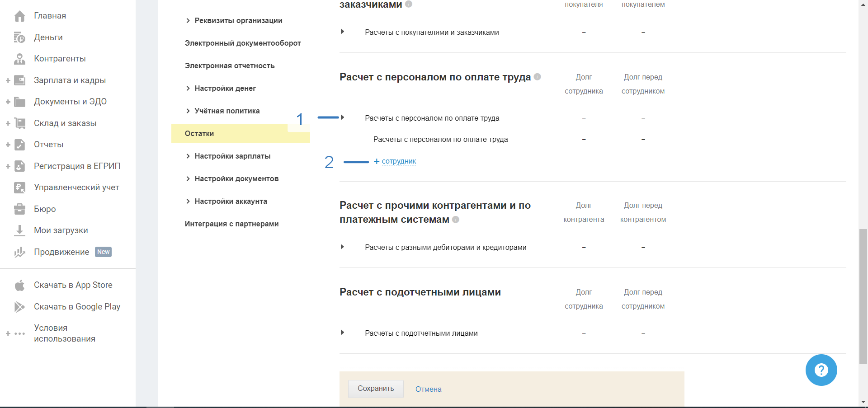This screenshot has width=868, height=408.
Task: Expand Склад и заказы with plus sign
Action: point(8,123)
